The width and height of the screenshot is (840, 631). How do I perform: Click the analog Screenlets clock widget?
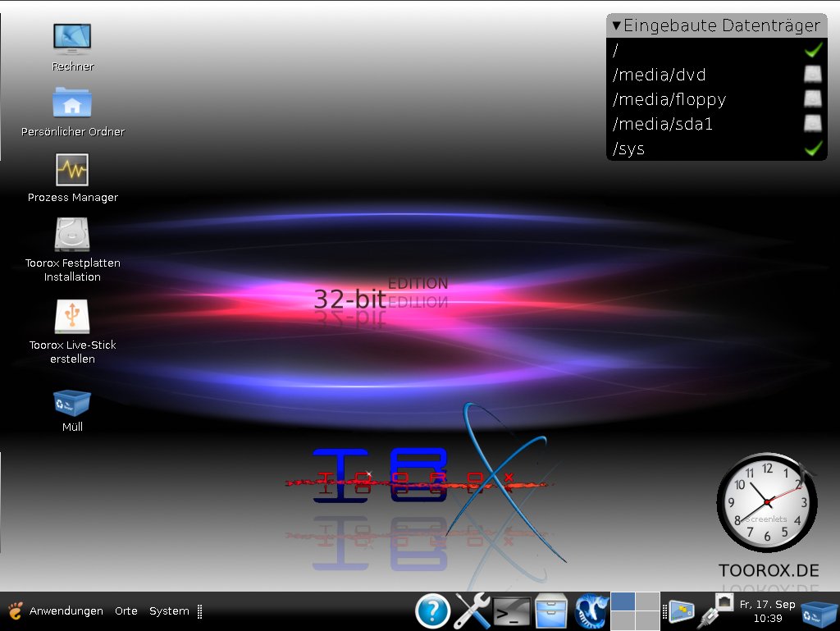click(767, 502)
